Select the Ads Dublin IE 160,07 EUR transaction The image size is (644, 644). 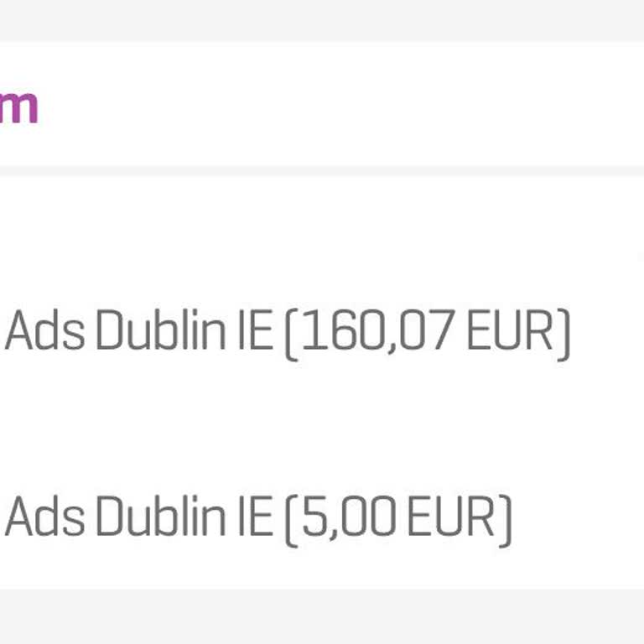tap(287, 333)
